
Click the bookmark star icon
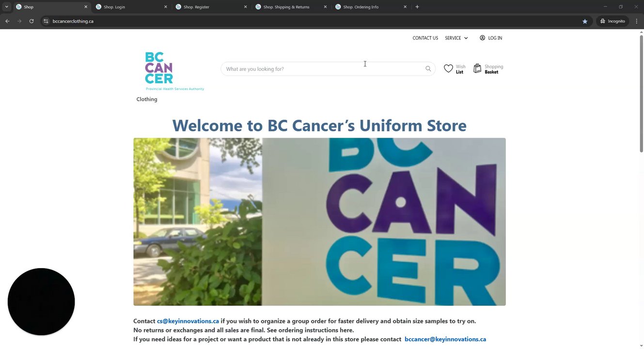(x=585, y=21)
